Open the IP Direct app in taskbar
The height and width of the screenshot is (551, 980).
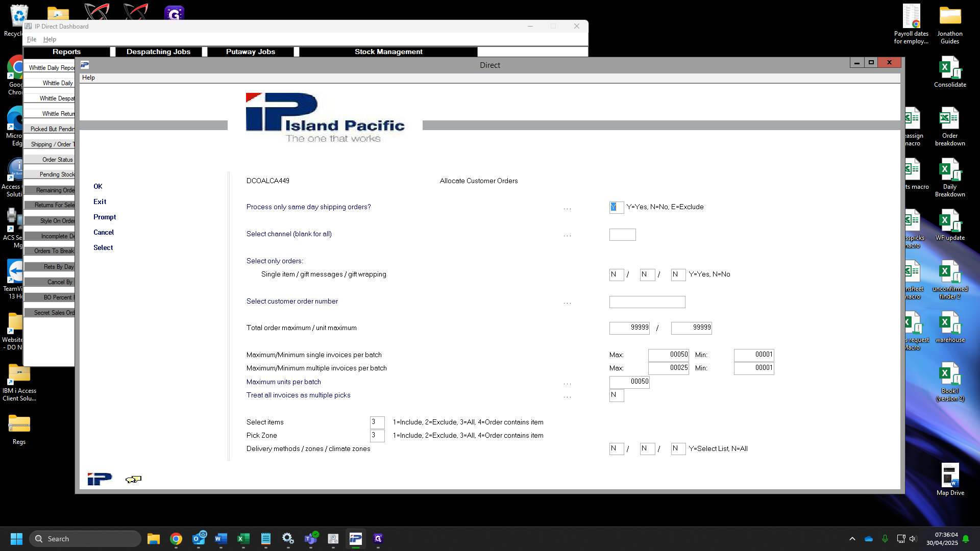tap(356, 539)
